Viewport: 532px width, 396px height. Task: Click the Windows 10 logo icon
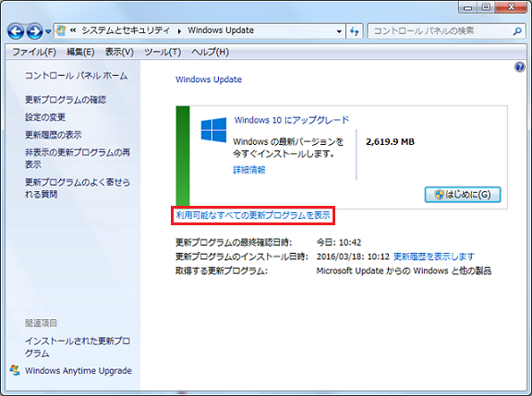click(x=213, y=130)
